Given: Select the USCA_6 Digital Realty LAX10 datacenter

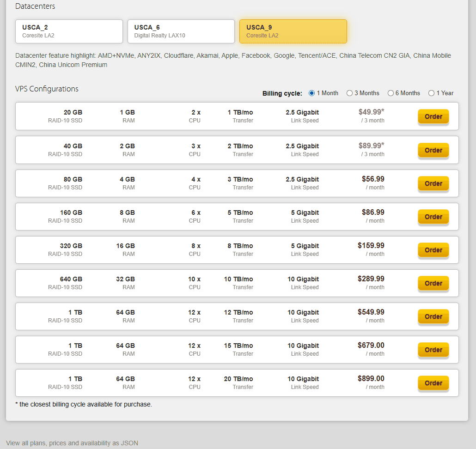Looking at the screenshot, I should 181,31.
